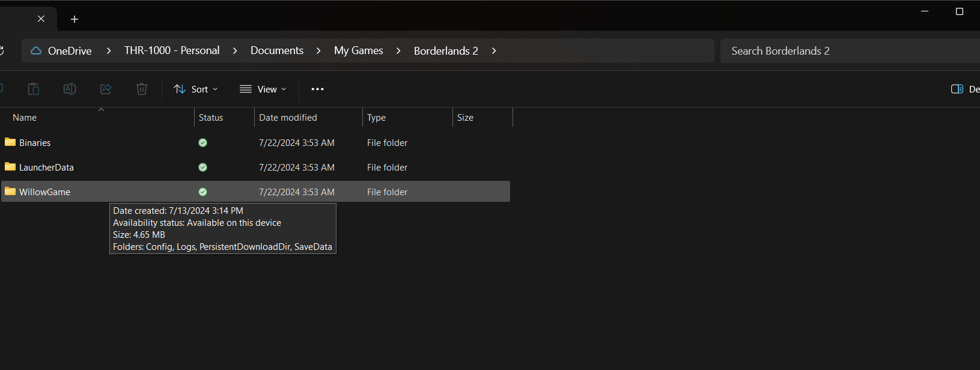Sort by the Type column header

coord(408,118)
